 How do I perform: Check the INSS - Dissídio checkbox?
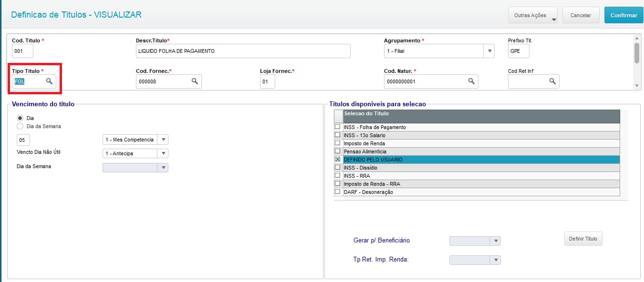click(x=338, y=168)
